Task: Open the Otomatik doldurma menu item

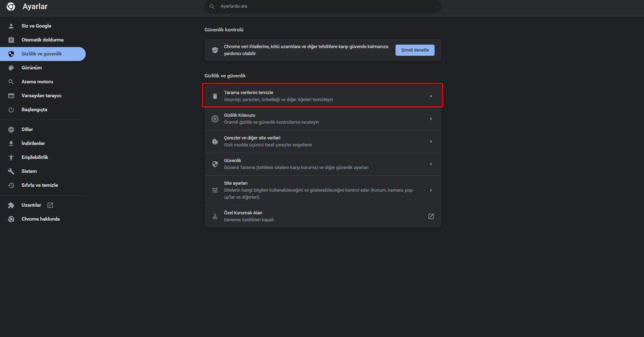Action: (43, 40)
